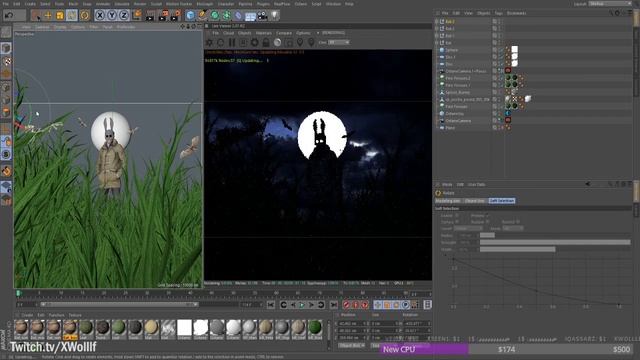This screenshot has width=640, height=360.
Task: Expand the second Bat object row
Action: [437, 29]
